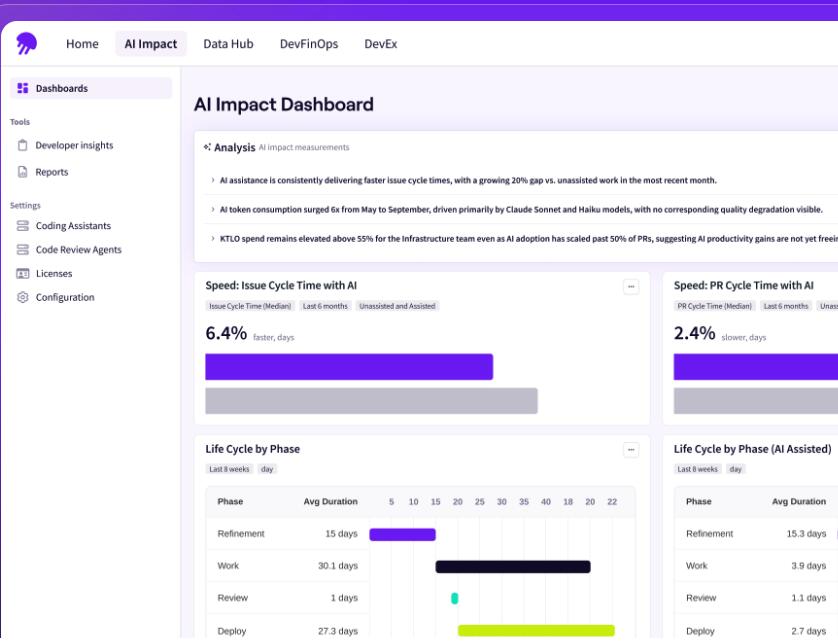Expand the KTLO spend insight
The height and width of the screenshot is (642, 838).
point(213,238)
